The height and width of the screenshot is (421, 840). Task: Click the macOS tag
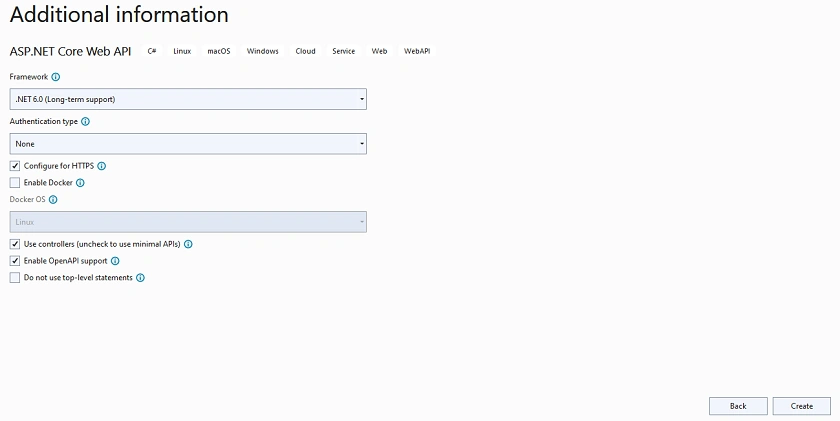[x=219, y=51]
